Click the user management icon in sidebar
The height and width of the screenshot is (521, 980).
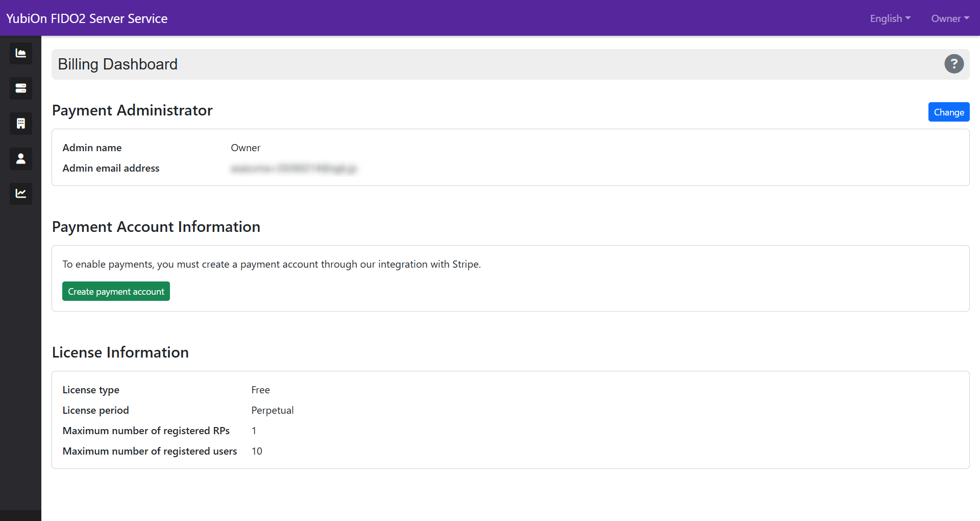click(20, 158)
